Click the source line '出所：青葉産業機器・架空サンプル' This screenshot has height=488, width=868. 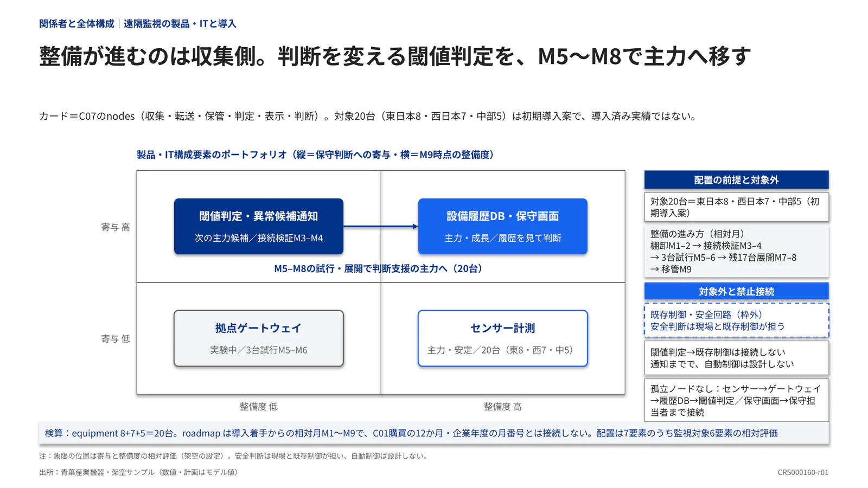(140, 472)
